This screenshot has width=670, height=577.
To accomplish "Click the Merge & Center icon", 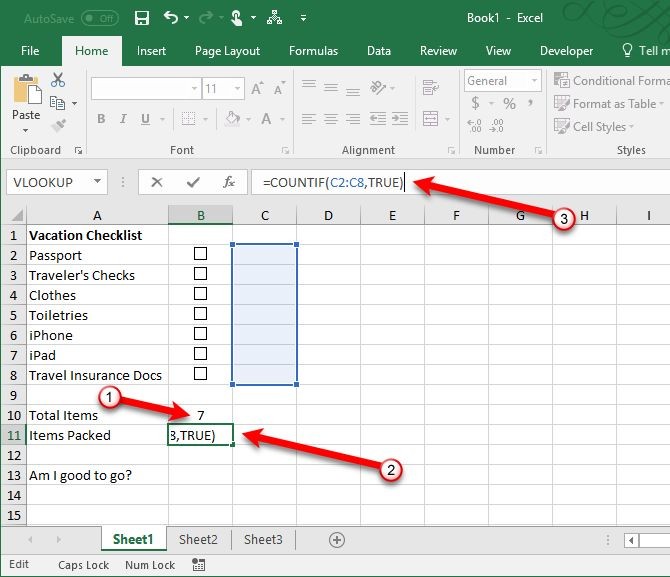I will point(430,118).
